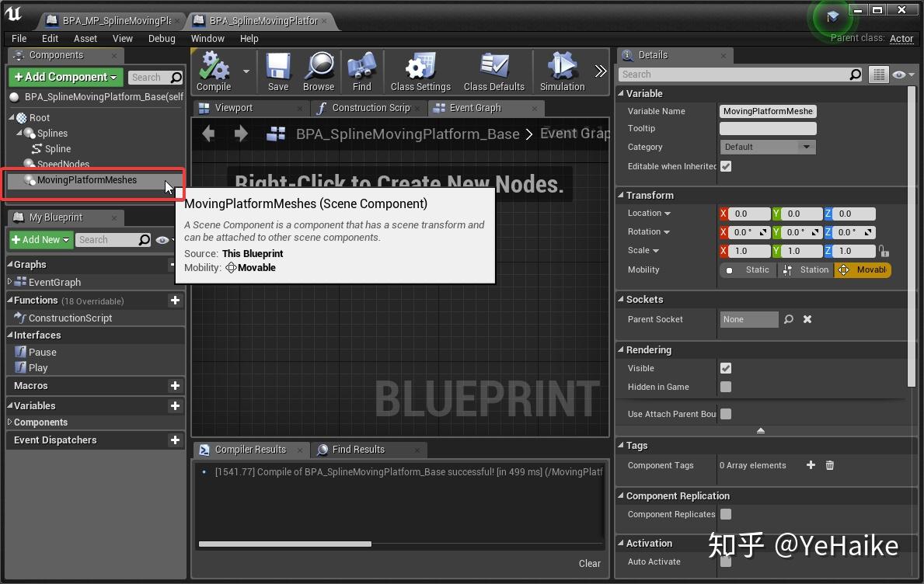Switch to the Viewport tab

[x=233, y=108]
